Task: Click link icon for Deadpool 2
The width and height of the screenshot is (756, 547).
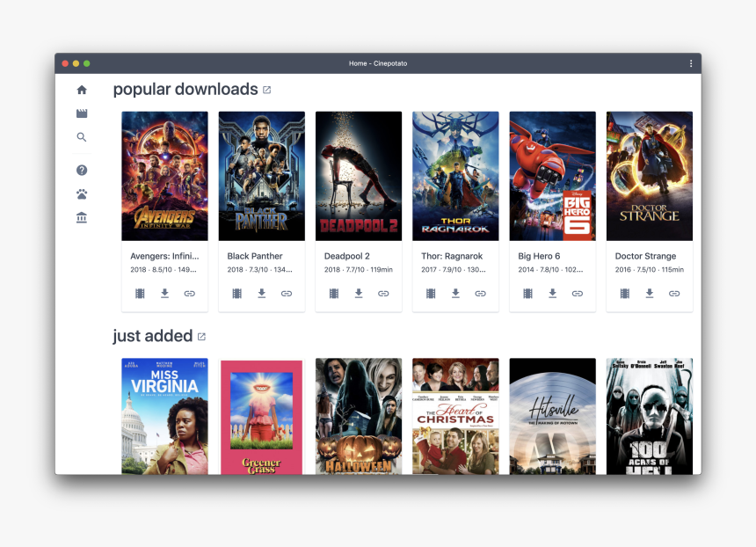Action: (x=383, y=293)
